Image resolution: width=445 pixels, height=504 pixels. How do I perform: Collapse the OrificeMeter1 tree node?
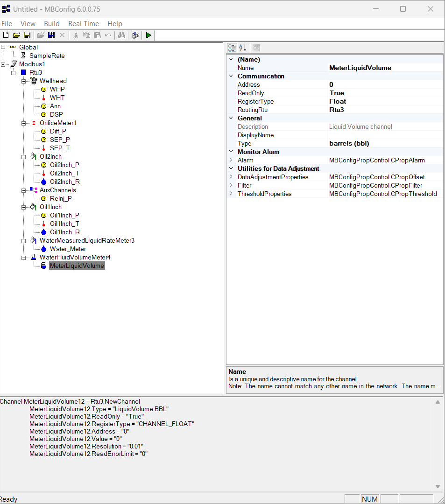click(x=24, y=123)
